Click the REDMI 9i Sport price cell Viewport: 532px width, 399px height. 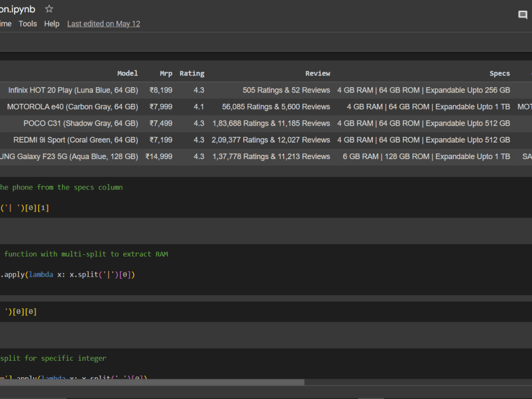(x=161, y=139)
